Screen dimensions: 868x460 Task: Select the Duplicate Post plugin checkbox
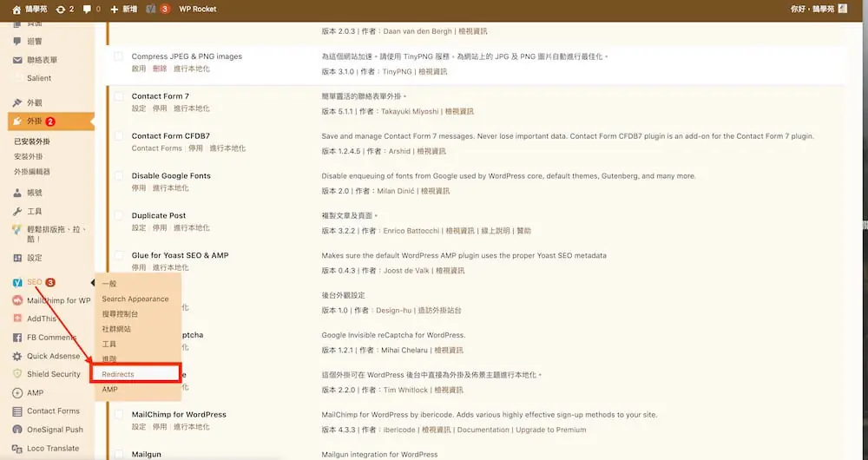point(118,216)
